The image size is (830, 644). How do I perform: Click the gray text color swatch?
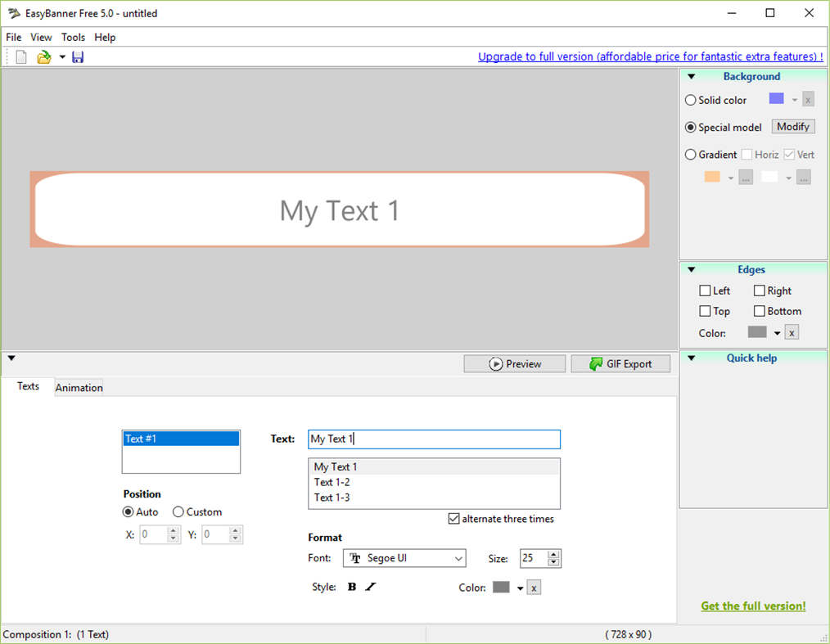click(x=501, y=587)
